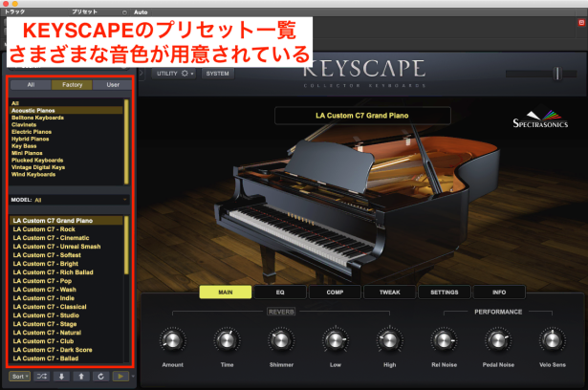Load LA Custom C7 Grand Piano preset
588x390 pixels.
[x=66, y=221]
